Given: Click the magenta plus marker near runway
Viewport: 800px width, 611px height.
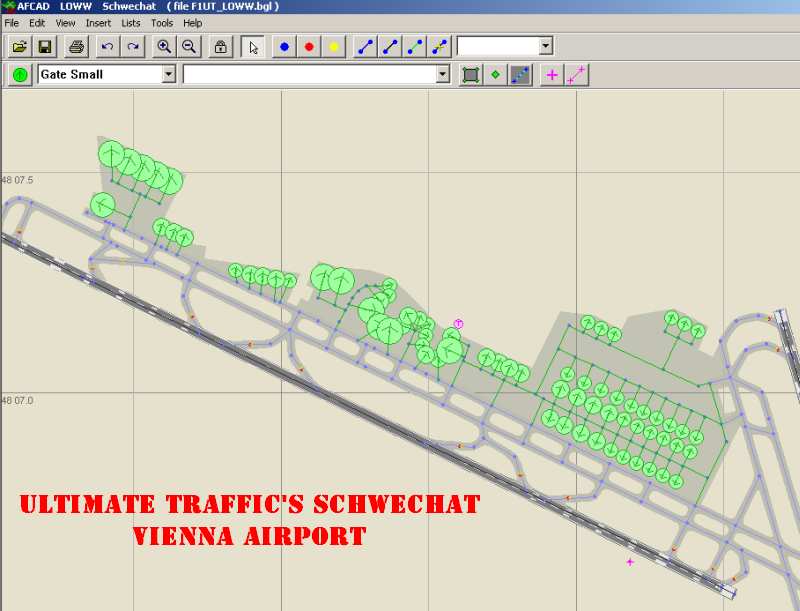Looking at the screenshot, I should coord(630,562).
